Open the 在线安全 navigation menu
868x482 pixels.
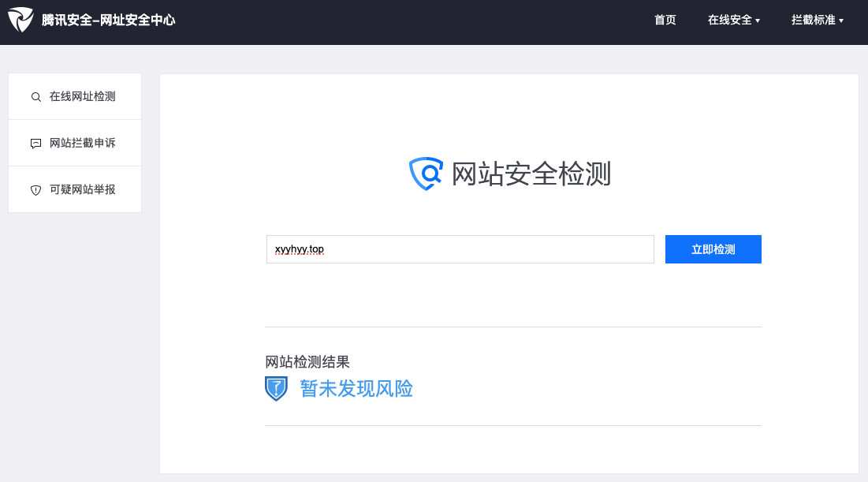point(733,20)
